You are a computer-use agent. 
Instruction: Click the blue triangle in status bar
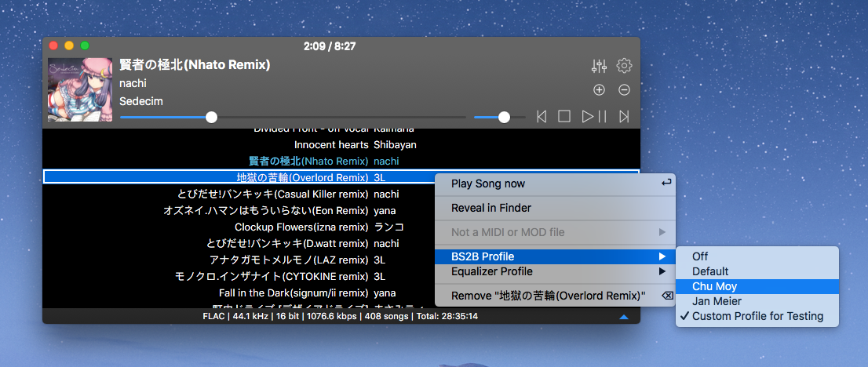(624, 317)
